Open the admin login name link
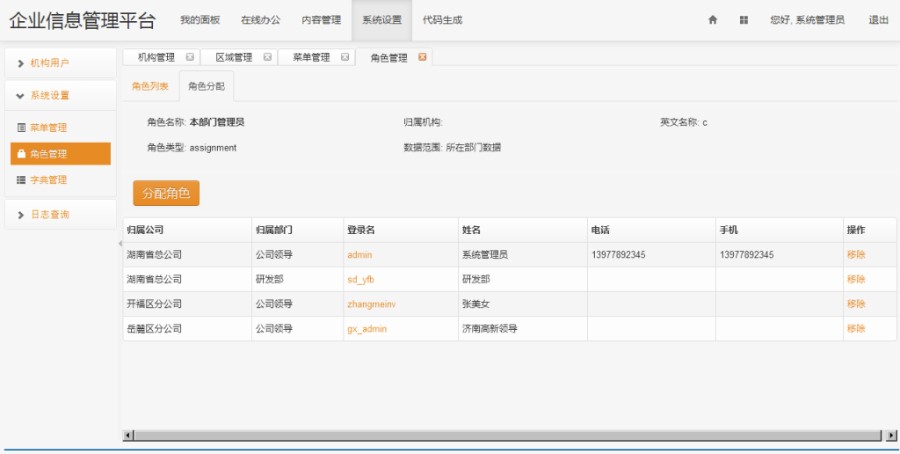900x454 pixels. pos(359,255)
